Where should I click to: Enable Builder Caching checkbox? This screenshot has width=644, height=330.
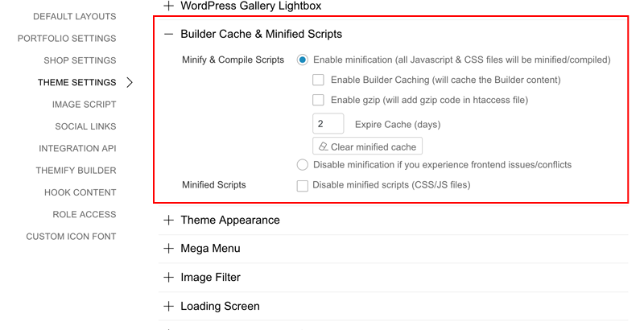[x=318, y=80]
